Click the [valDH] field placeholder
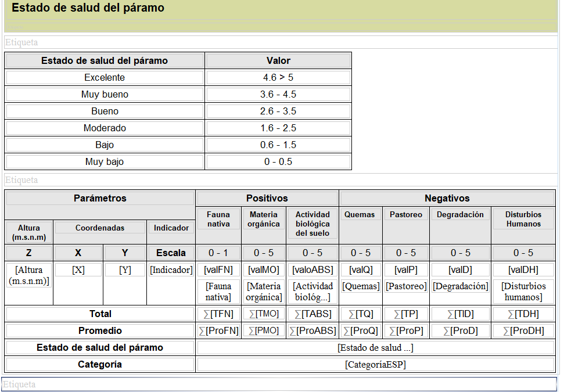Viewport: 564px width, 392px height. (523, 270)
